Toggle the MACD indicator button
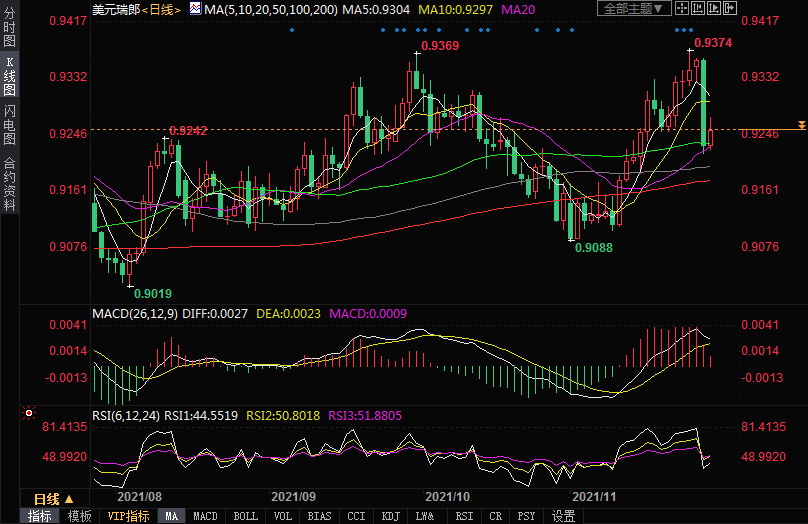808x524 pixels. pyautogui.click(x=205, y=516)
